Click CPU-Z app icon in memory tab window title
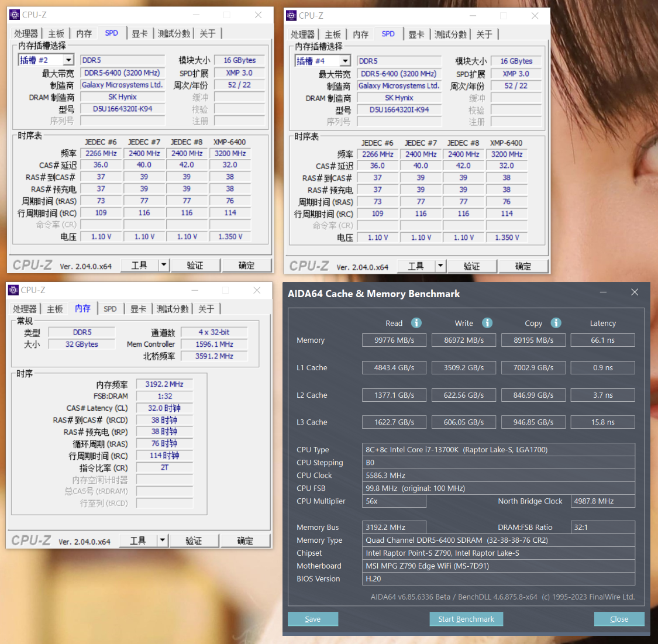Screen dimensions: 658x644 pyautogui.click(x=13, y=290)
